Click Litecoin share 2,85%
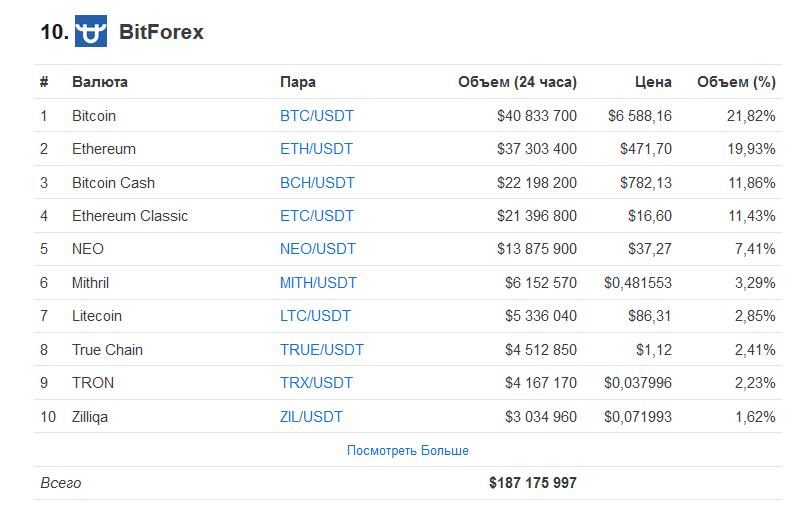The height and width of the screenshot is (510, 810). (x=755, y=316)
